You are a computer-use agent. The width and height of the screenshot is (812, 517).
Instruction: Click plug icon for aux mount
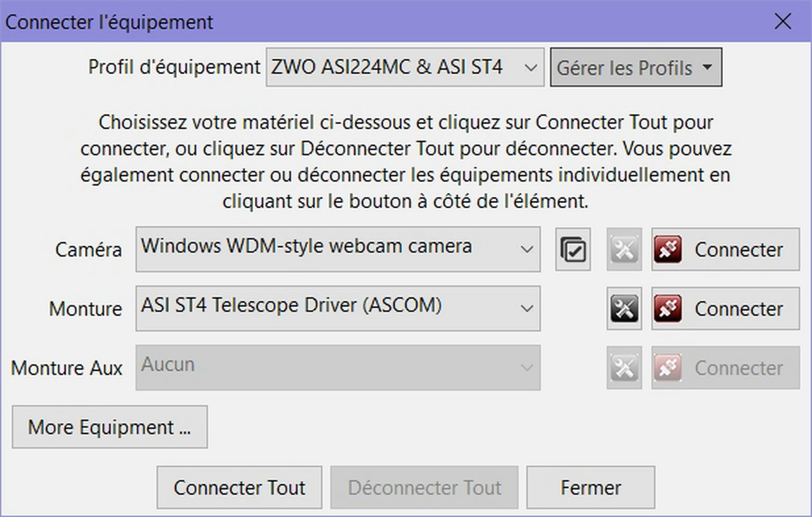(668, 368)
